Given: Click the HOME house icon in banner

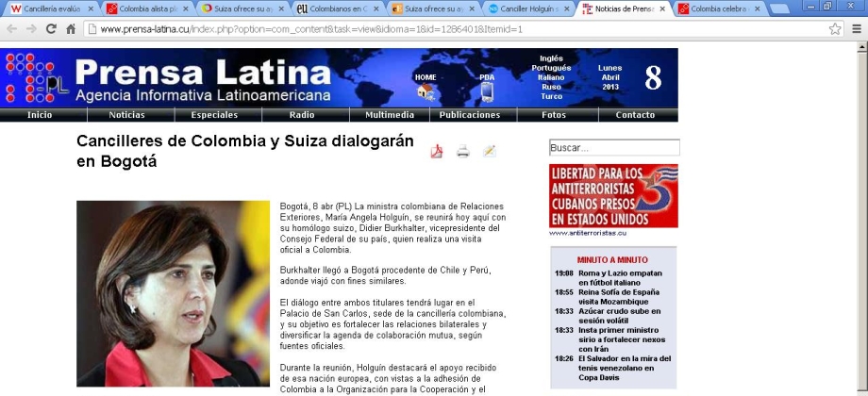Looking at the screenshot, I should coord(426,91).
